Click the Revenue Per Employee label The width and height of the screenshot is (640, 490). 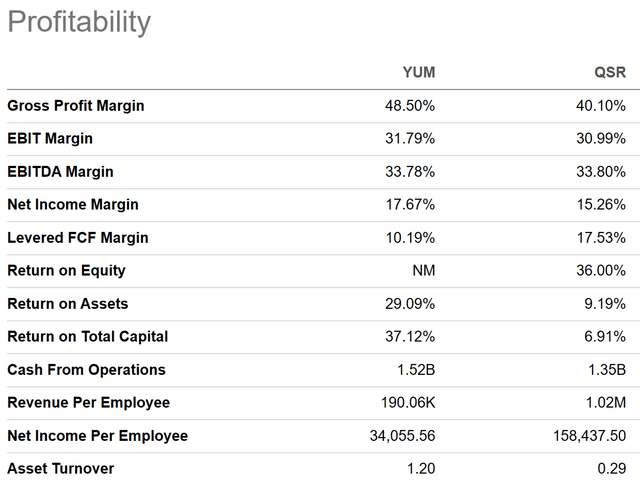89,402
